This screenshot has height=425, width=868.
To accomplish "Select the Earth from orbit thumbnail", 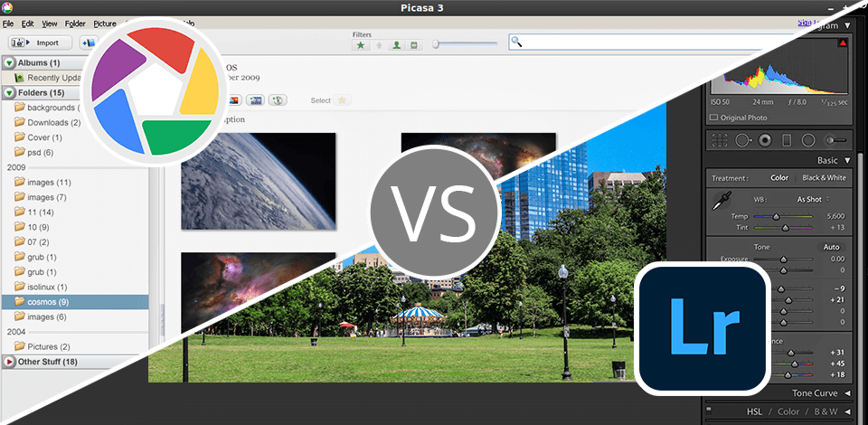I will (259, 181).
